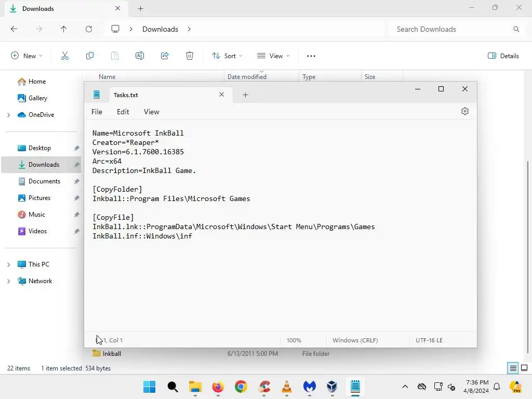
Task: Click the Rename icon in Explorer toolbar
Action: 139,56
